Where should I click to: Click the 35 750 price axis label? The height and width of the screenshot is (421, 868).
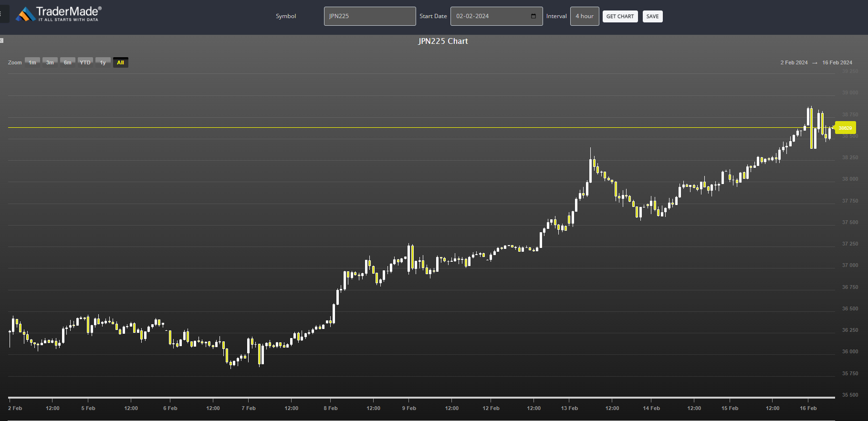(850, 373)
